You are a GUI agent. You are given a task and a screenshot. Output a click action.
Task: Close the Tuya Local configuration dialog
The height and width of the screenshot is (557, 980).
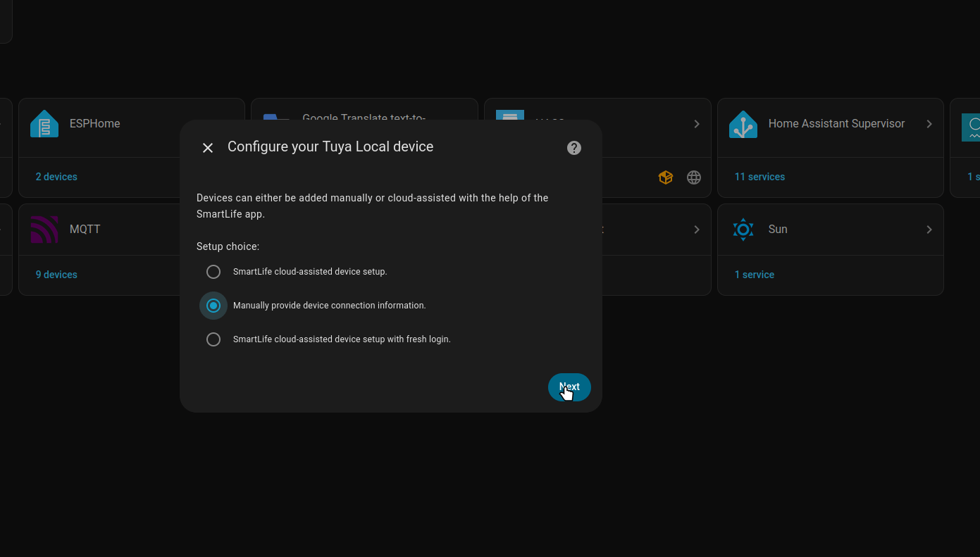(208, 148)
